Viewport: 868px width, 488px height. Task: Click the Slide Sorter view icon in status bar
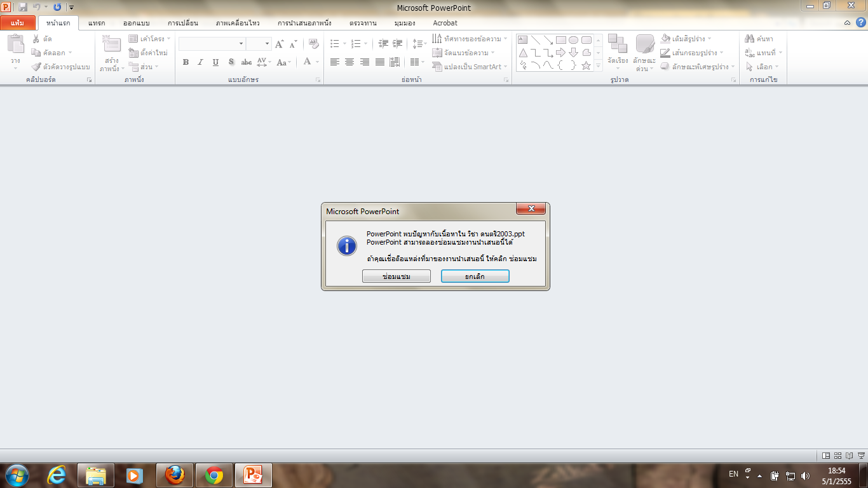837,455
